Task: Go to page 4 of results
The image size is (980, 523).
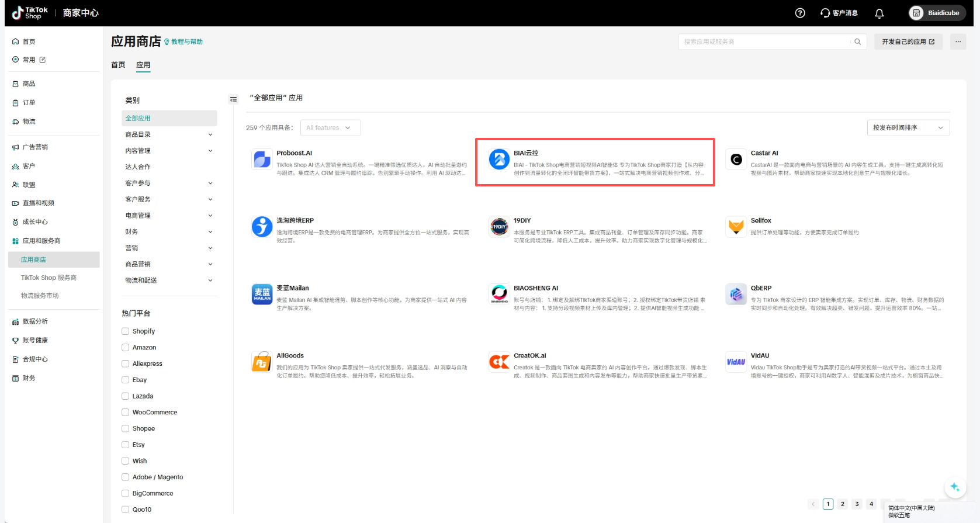Action: 871,504
